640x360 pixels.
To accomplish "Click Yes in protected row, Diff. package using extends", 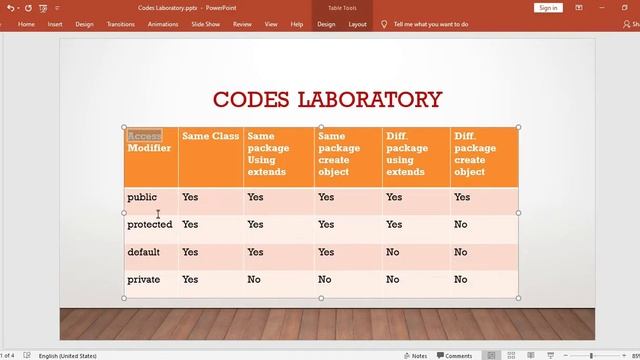I will click(x=394, y=224).
